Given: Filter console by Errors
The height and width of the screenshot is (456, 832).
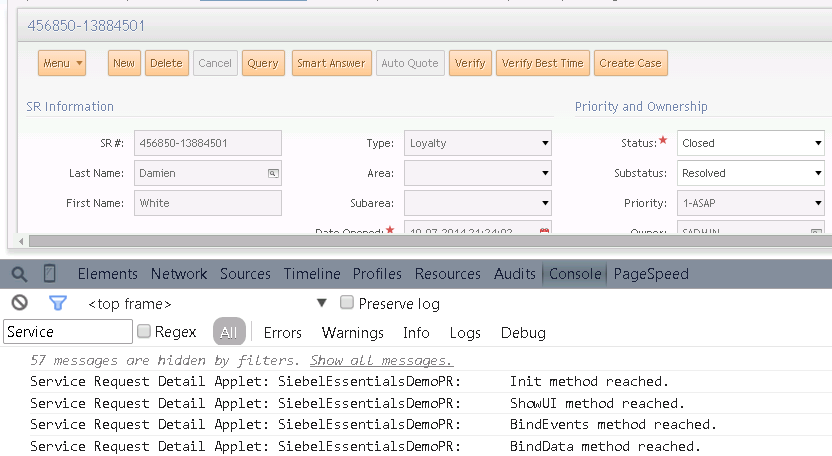Looking at the screenshot, I should coord(282,333).
